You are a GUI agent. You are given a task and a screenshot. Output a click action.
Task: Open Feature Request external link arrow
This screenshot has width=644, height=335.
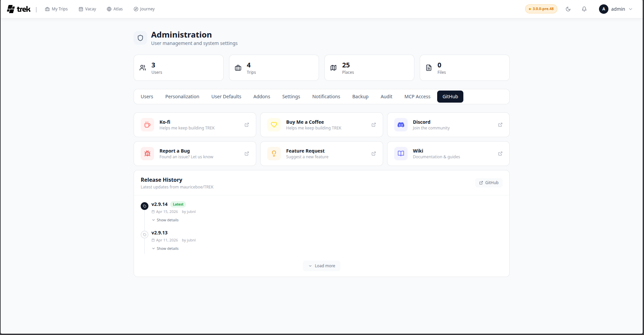point(374,154)
